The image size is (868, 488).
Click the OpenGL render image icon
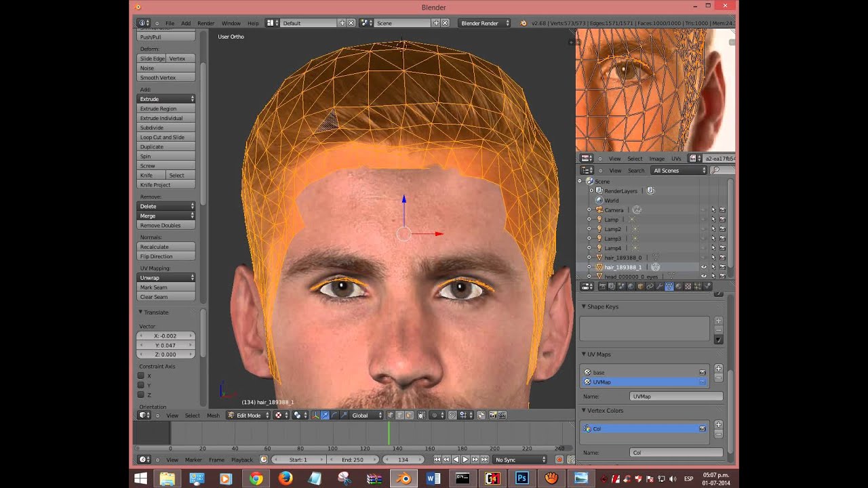[493, 415]
